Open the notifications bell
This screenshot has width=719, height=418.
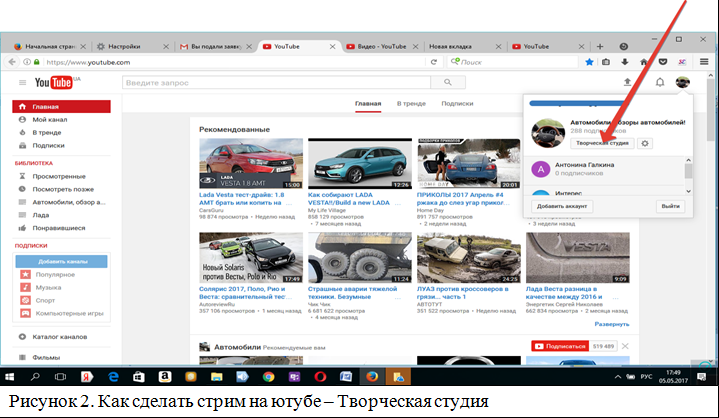[x=659, y=82]
